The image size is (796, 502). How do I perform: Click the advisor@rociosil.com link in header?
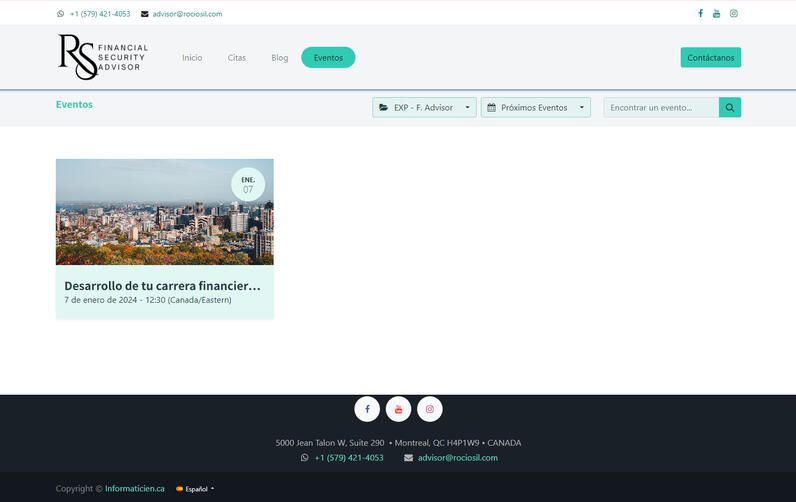pyautogui.click(x=187, y=14)
